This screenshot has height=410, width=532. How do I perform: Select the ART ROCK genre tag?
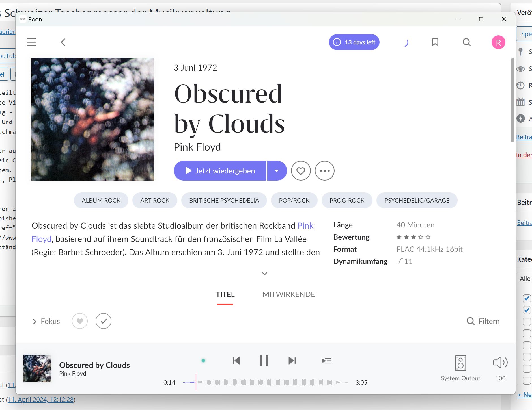click(x=155, y=200)
